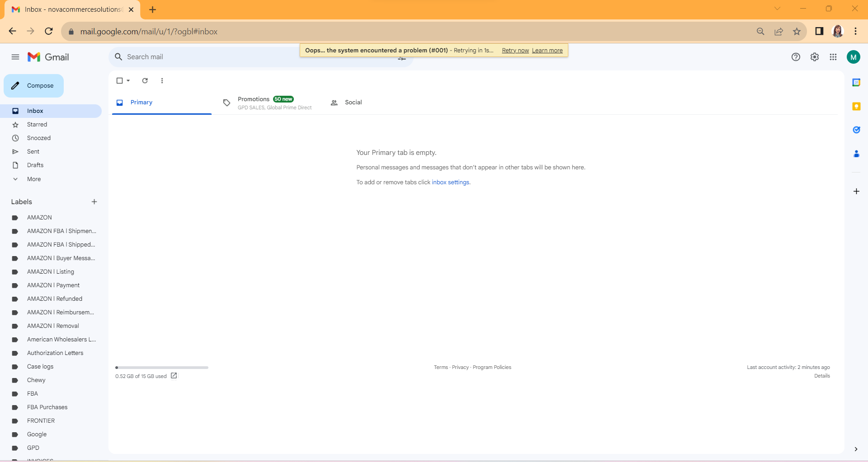Open the main menu hamburger icon
The height and width of the screenshot is (462, 868).
pos(15,57)
